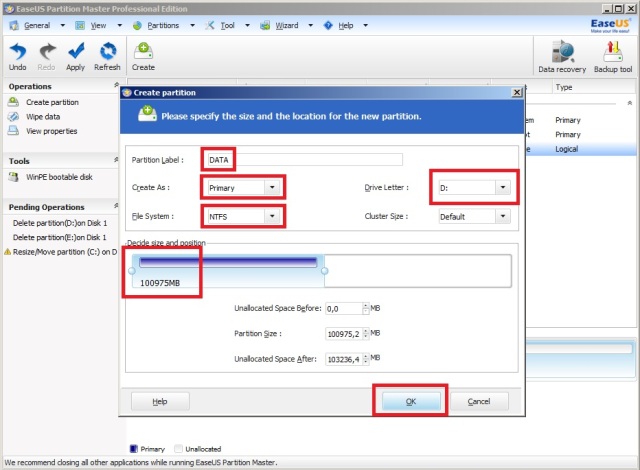Open the Drive Letter dropdown
This screenshot has height=470, width=640.
point(503,187)
